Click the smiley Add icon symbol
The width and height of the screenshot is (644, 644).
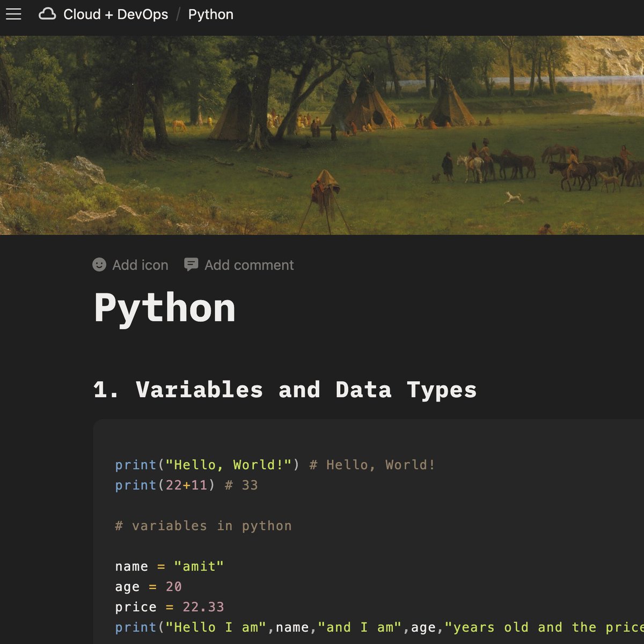coord(99,265)
